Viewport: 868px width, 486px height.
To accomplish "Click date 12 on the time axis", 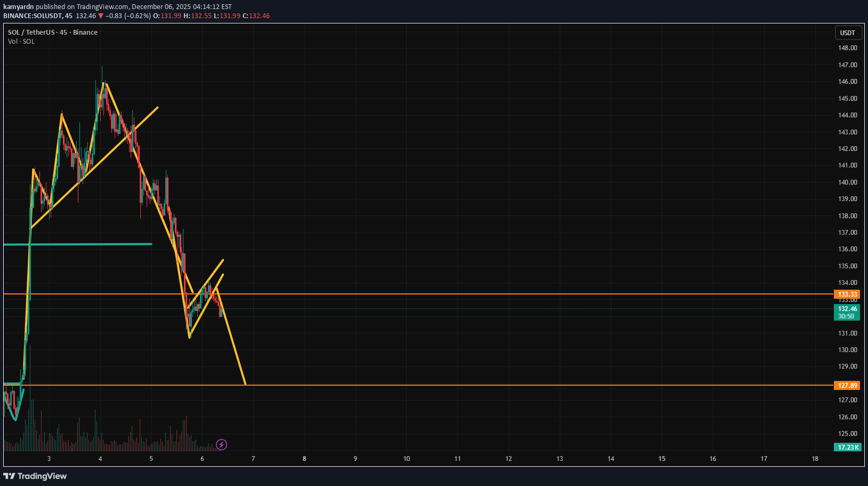I will [x=509, y=459].
